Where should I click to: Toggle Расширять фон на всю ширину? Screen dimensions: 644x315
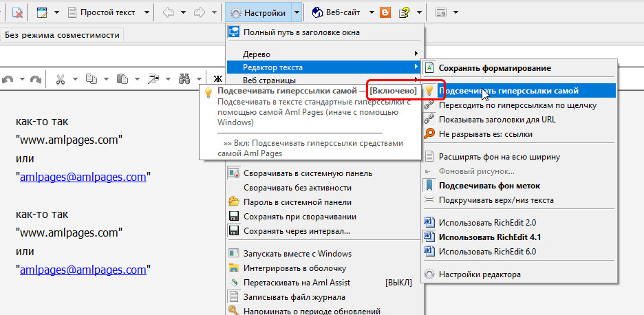click(519, 157)
